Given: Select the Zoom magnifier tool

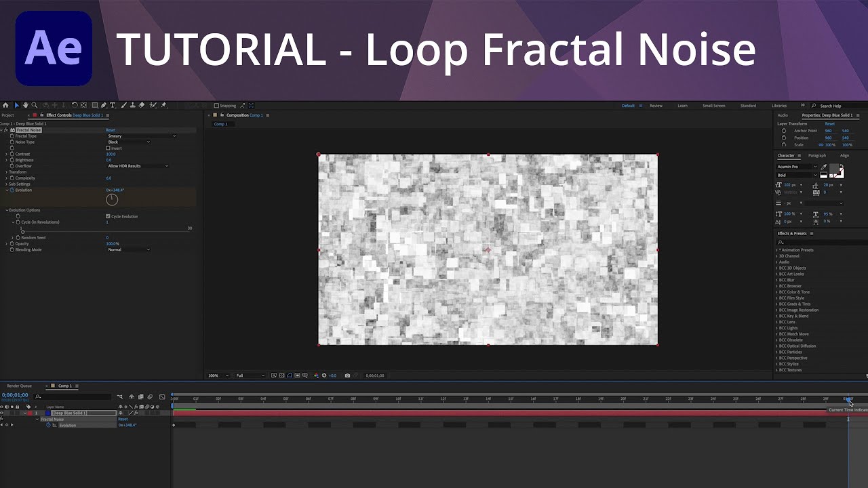Looking at the screenshot, I should pos(34,105).
